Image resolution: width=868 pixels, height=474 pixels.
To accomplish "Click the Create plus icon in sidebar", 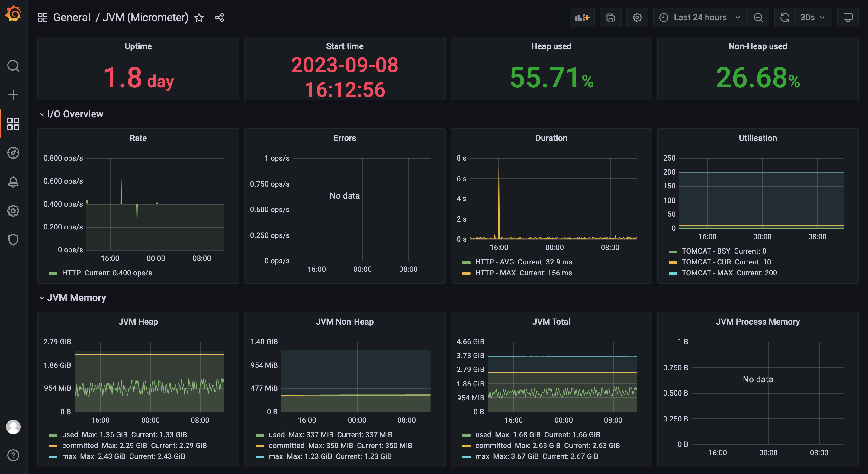I will pos(13,95).
